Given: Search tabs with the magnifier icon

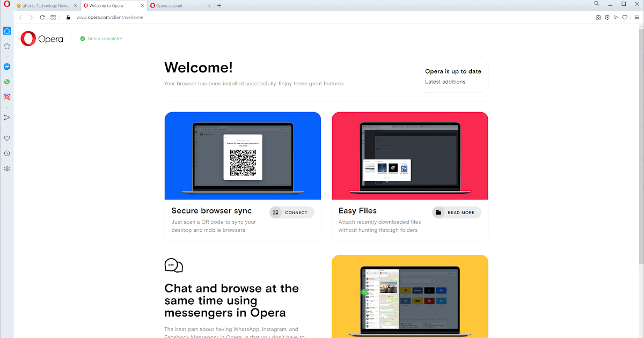Looking at the screenshot, I should (597, 4).
